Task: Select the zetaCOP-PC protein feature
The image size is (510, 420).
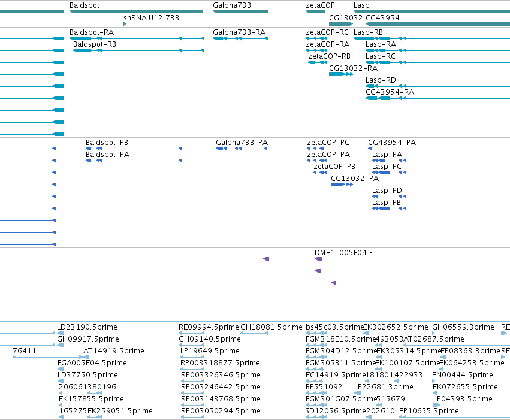Action: coord(315,149)
